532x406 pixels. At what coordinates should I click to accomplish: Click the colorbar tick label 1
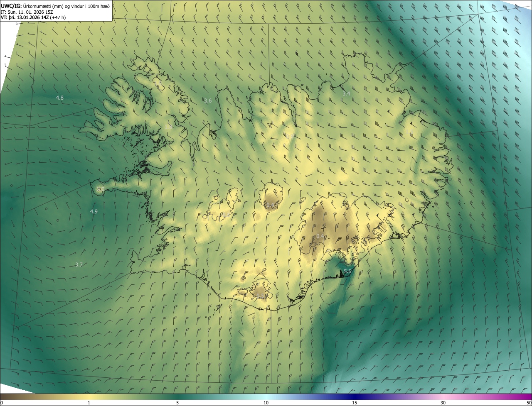pyautogui.click(x=89, y=403)
